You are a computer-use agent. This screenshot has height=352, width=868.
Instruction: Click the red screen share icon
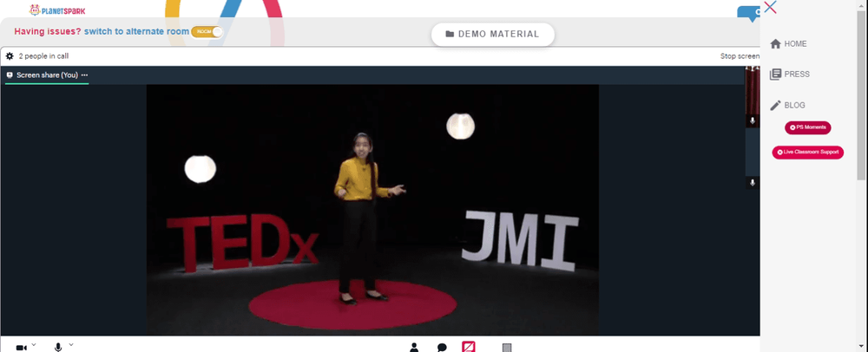(469, 347)
